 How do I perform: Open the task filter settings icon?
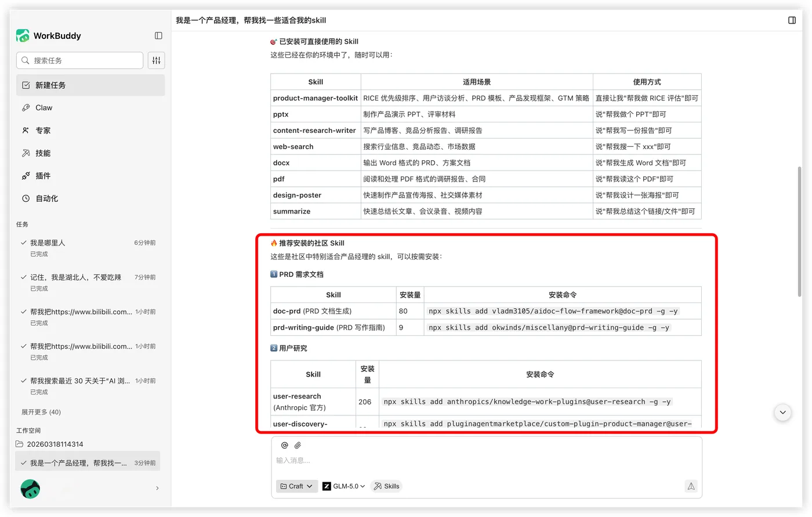pyautogui.click(x=156, y=60)
